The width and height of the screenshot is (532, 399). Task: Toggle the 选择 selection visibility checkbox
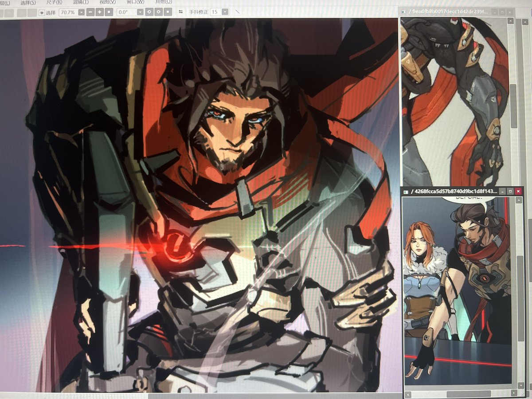[42, 12]
